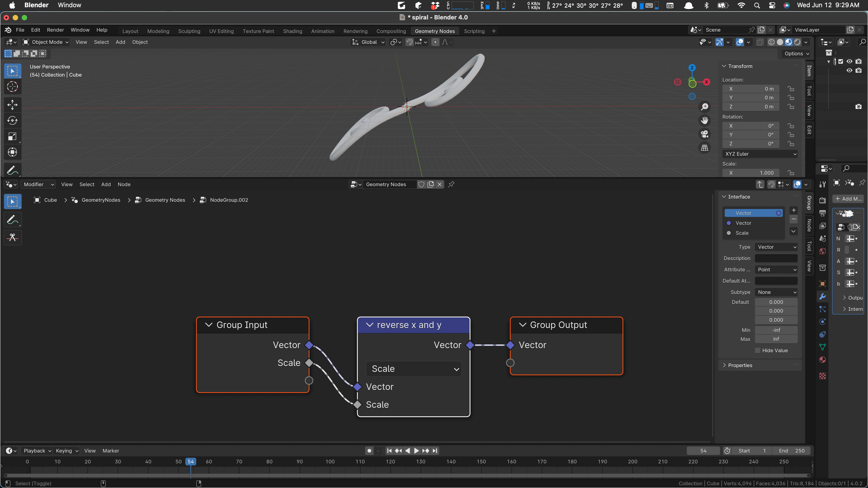Toggle Rotation Z lock icon
The width and height of the screenshot is (868, 488).
[x=790, y=144]
